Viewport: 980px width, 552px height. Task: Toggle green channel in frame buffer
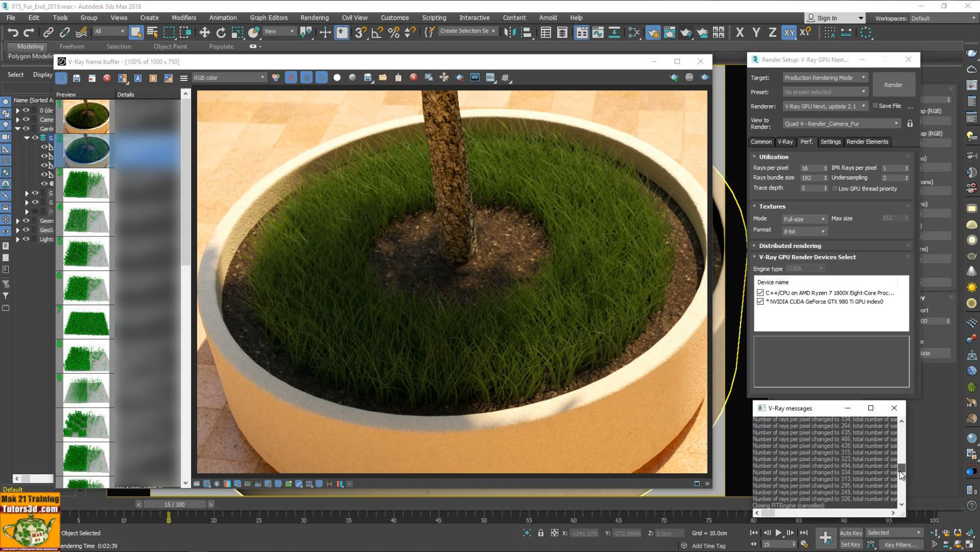307,78
